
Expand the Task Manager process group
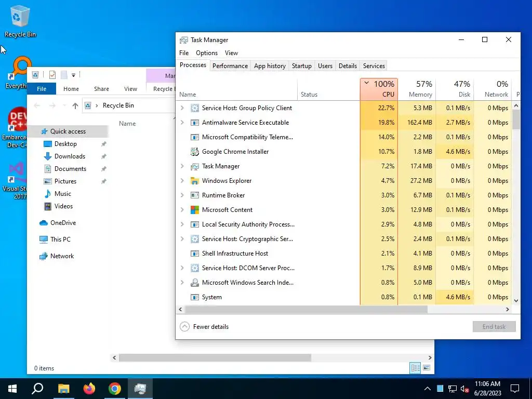point(182,166)
